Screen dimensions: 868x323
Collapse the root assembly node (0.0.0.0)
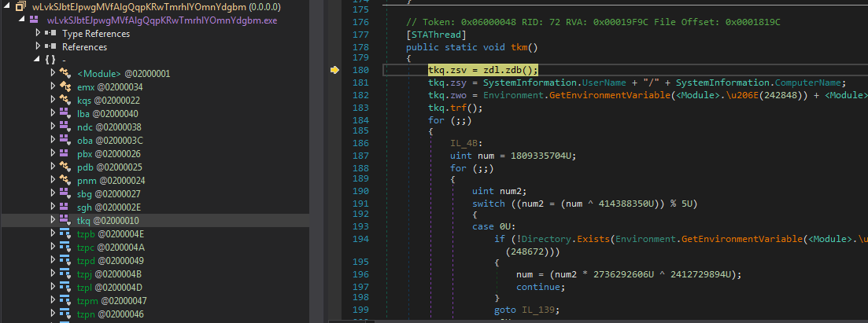tap(6, 7)
